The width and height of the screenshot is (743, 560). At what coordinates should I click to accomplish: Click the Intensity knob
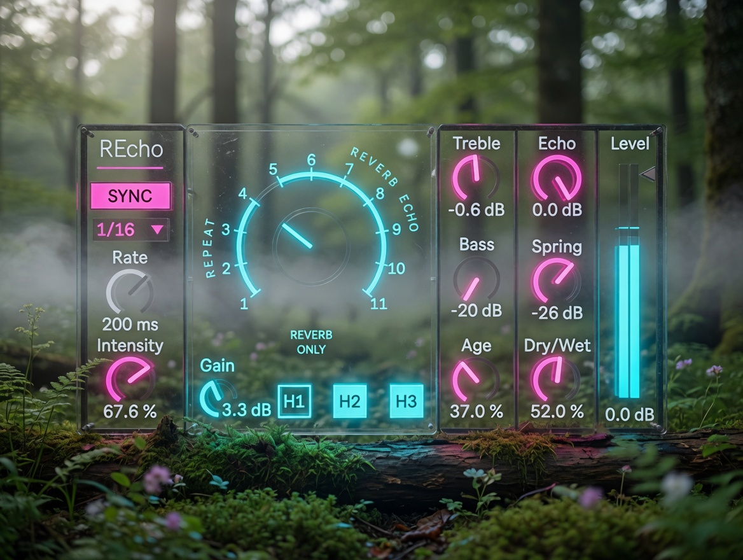130,379
